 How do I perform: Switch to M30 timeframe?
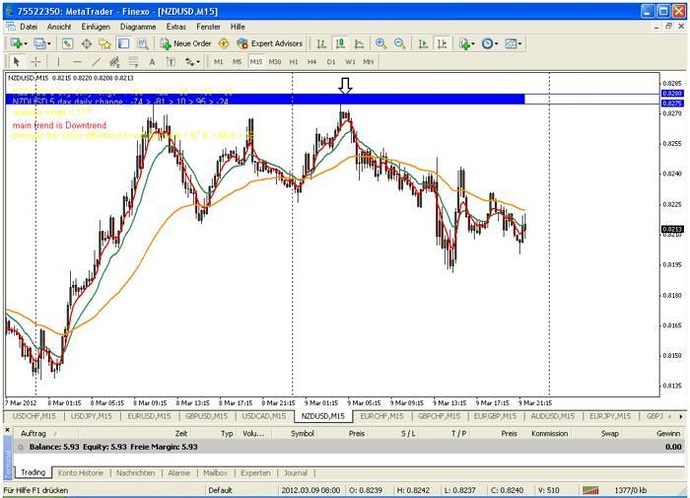click(x=275, y=62)
